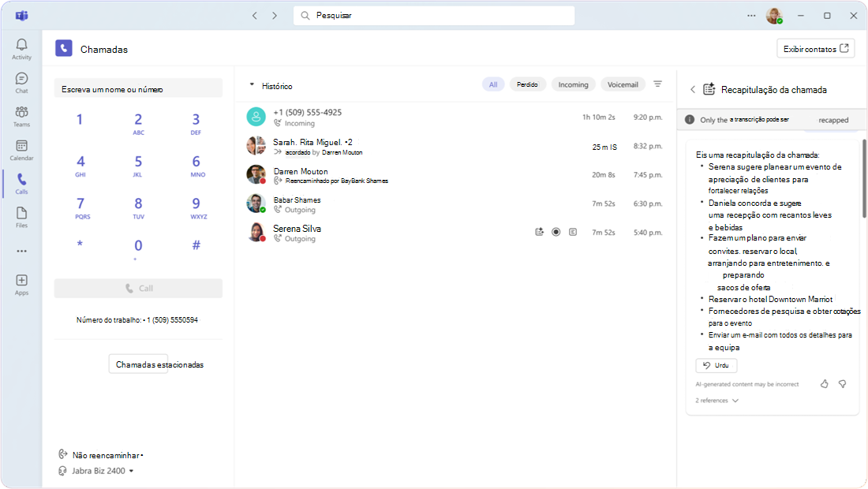Show all calls with All filter
Screen dimensions: 868x489
(493, 84)
